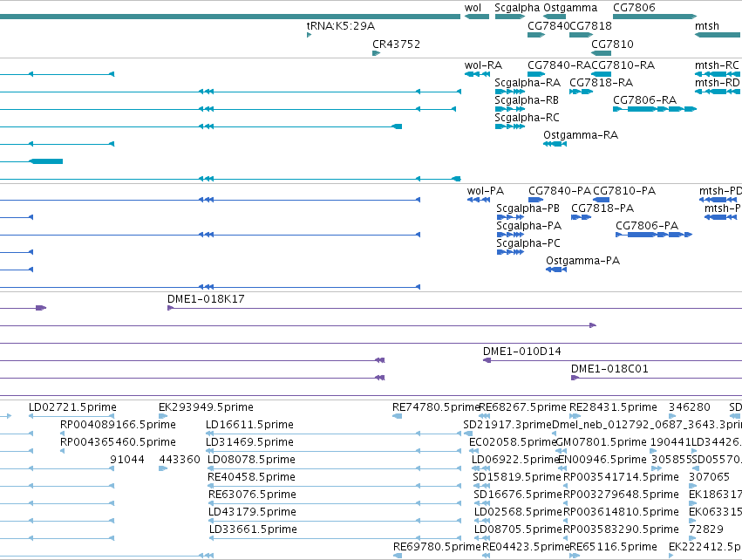Screen dimensions: 742x560
Task: Click the SD15819.5prime label
Action: point(517,476)
